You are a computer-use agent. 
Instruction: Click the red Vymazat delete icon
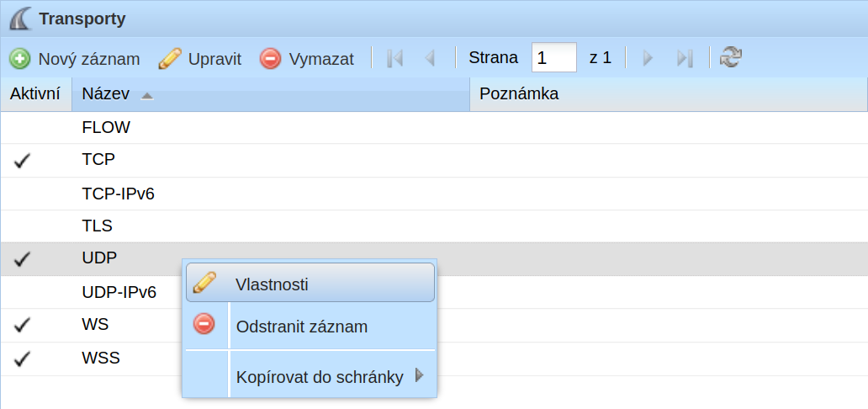270,58
